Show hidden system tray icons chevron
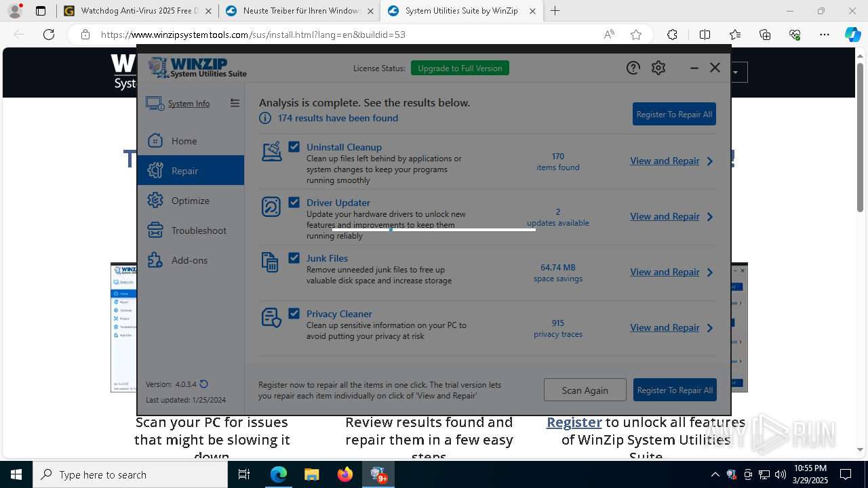 (715, 474)
